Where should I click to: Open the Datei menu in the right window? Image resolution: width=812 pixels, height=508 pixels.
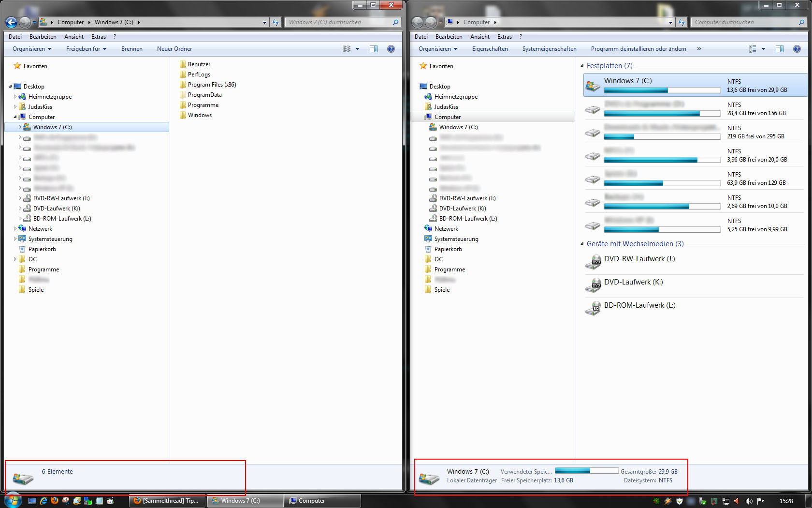(x=421, y=37)
